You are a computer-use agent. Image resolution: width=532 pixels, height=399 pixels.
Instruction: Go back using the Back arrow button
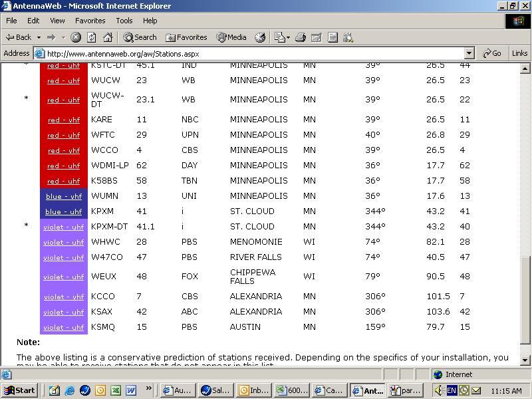(19, 37)
